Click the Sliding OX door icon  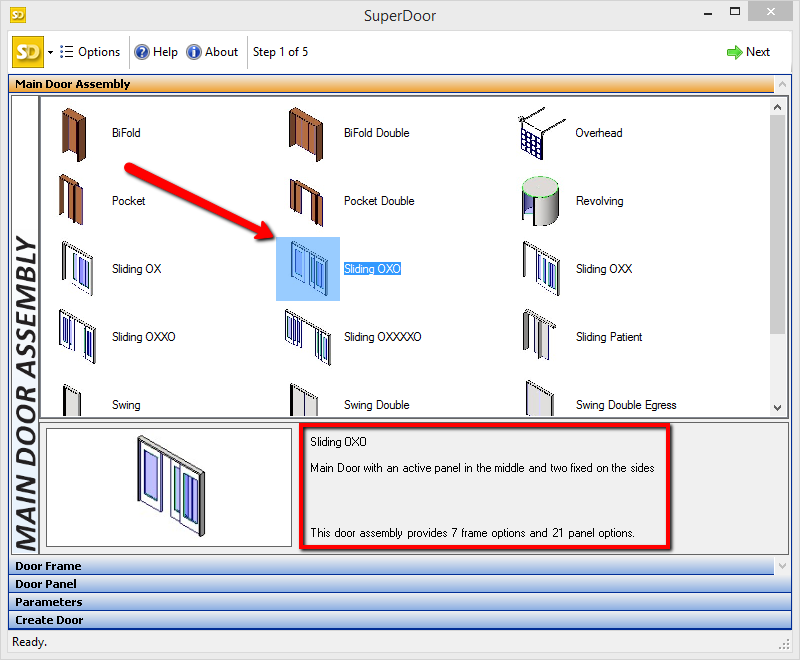click(78, 268)
